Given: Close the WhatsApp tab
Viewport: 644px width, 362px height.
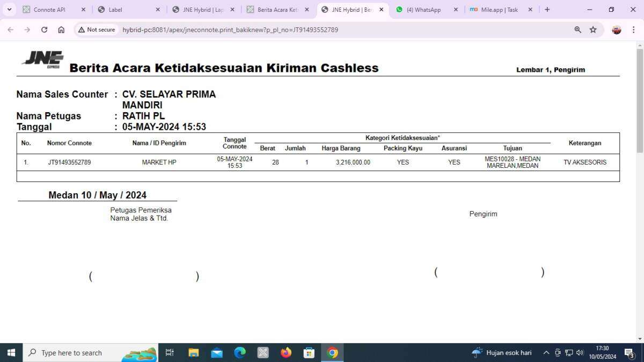Looking at the screenshot, I should (456, 10).
